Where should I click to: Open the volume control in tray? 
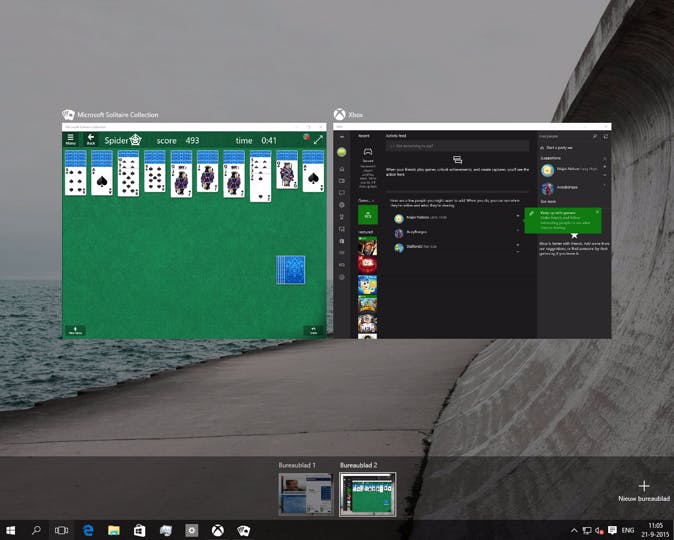tap(599, 531)
